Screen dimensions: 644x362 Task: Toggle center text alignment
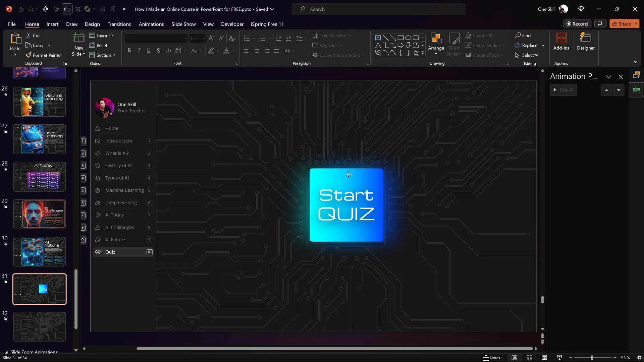[257, 51]
